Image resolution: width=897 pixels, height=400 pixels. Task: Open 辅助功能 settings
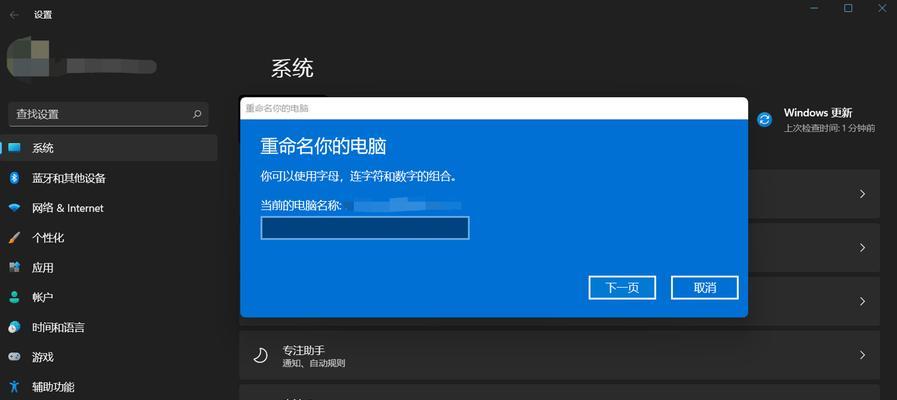pyautogui.click(x=109, y=387)
